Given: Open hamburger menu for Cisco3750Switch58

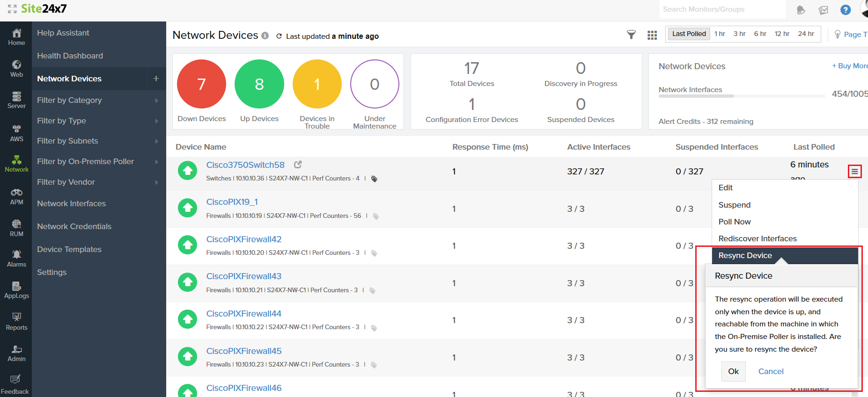Looking at the screenshot, I should click(854, 172).
